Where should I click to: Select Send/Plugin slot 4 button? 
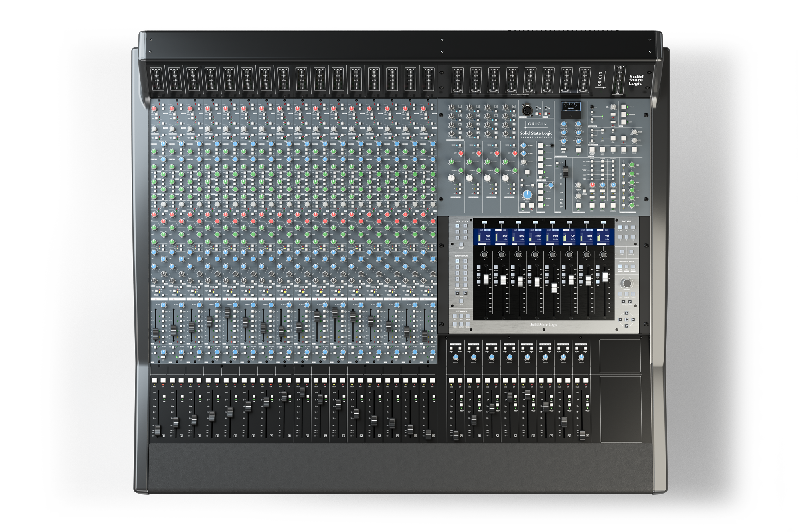[x=465, y=267]
